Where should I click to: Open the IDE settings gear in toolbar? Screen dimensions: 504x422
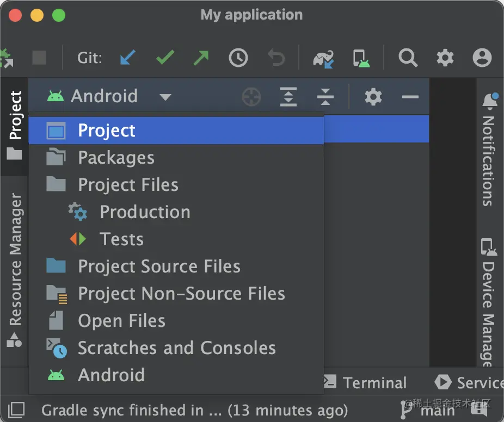coord(445,58)
